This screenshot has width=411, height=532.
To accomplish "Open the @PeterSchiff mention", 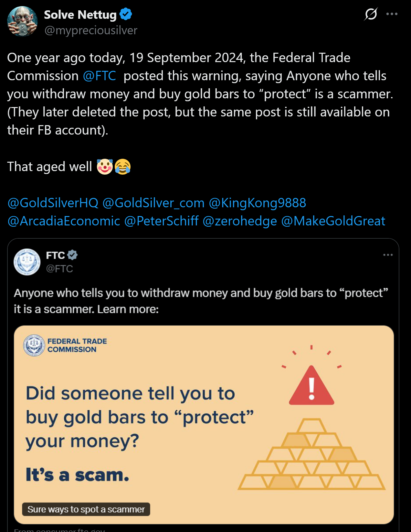I will click(161, 221).
